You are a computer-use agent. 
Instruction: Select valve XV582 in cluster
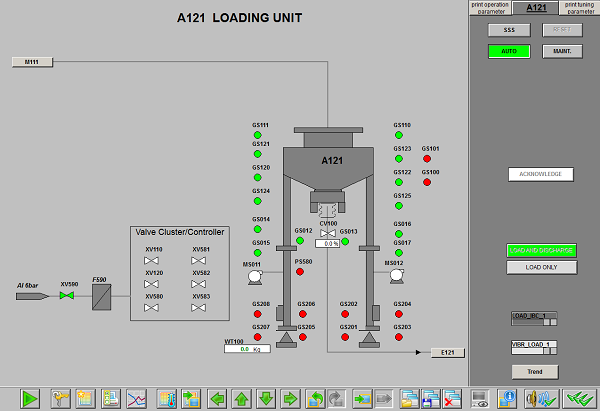pos(198,284)
